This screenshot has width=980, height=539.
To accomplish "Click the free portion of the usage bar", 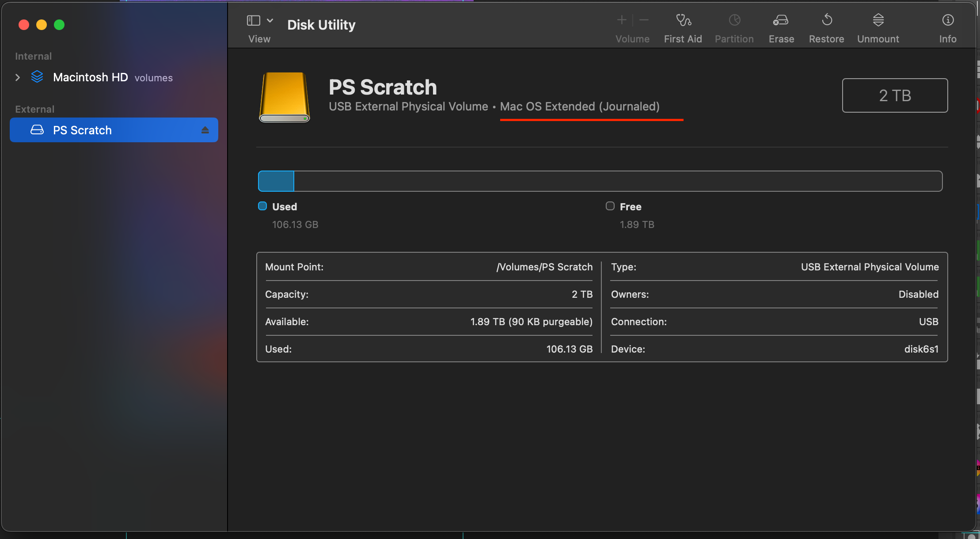I will pyautogui.click(x=618, y=181).
